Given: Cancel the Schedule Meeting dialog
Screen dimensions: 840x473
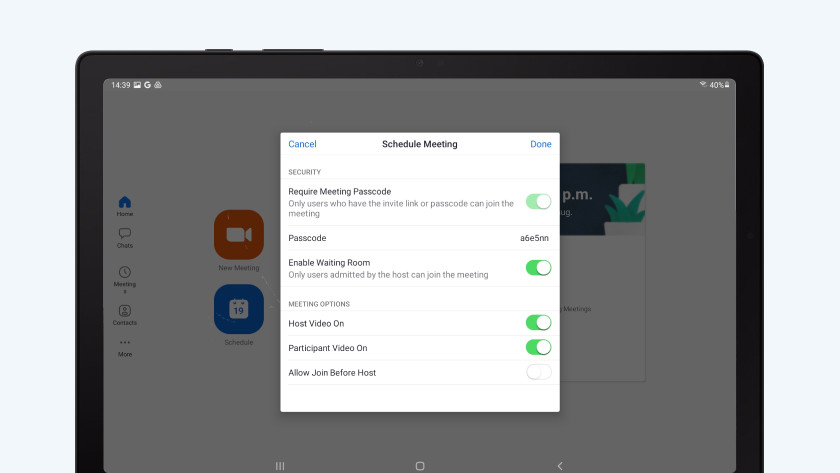Looking at the screenshot, I should (x=302, y=144).
